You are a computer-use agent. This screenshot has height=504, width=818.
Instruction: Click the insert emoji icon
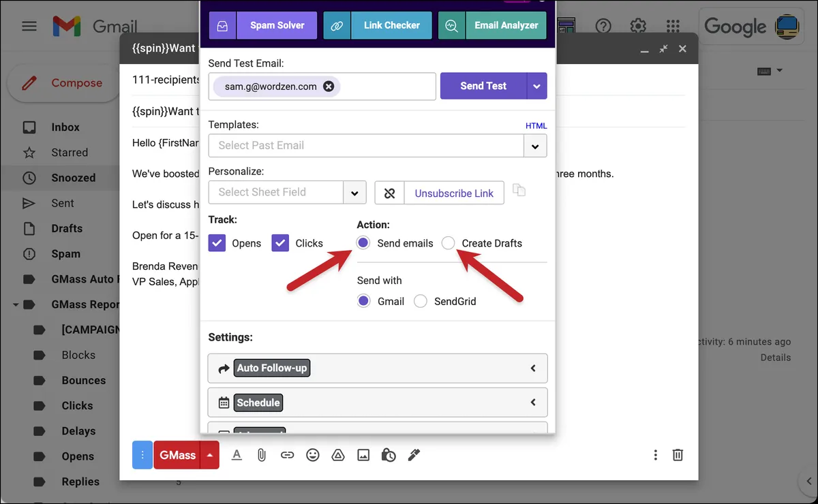[313, 455]
